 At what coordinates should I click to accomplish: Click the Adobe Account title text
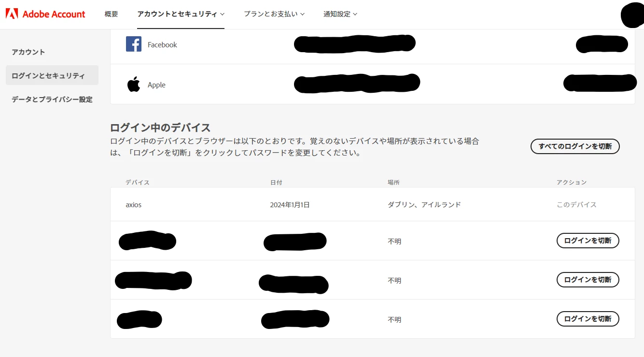54,14
